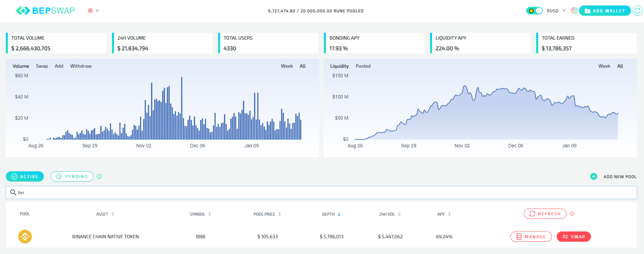
Task: Click the multicolor circle icon near BUSD
Action: [574, 11]
